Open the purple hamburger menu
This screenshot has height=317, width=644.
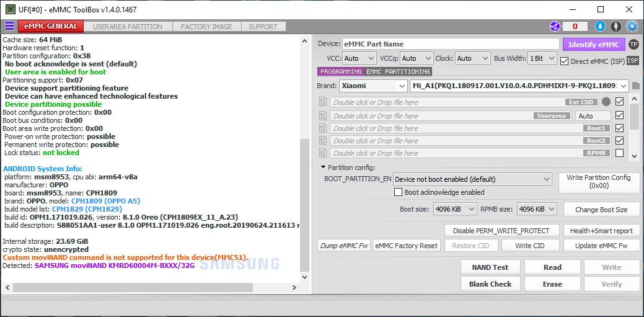pyautogui.click(x=9, y=26)
